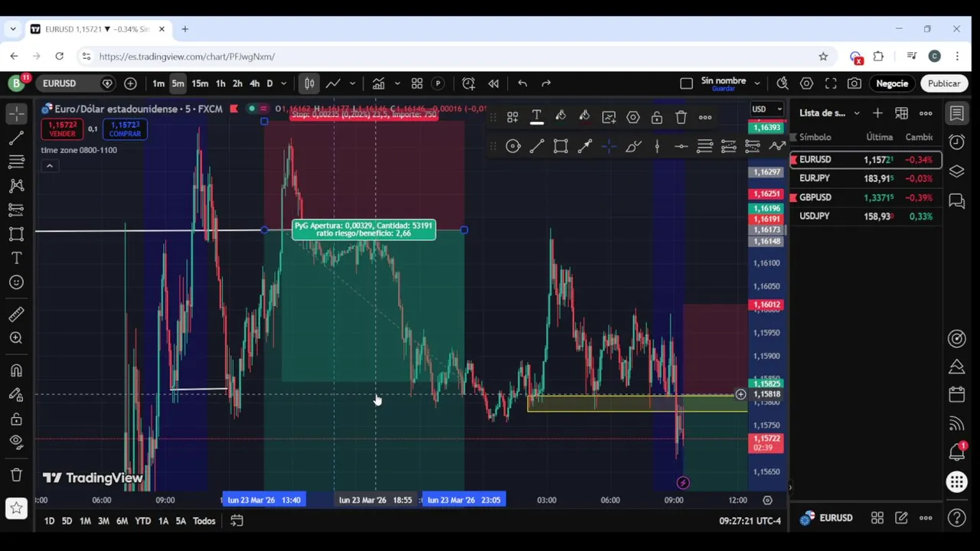Screen dimensions: 980x551
Task: Select EURJPY in the watchlist
Action: (x=866, y=178)
